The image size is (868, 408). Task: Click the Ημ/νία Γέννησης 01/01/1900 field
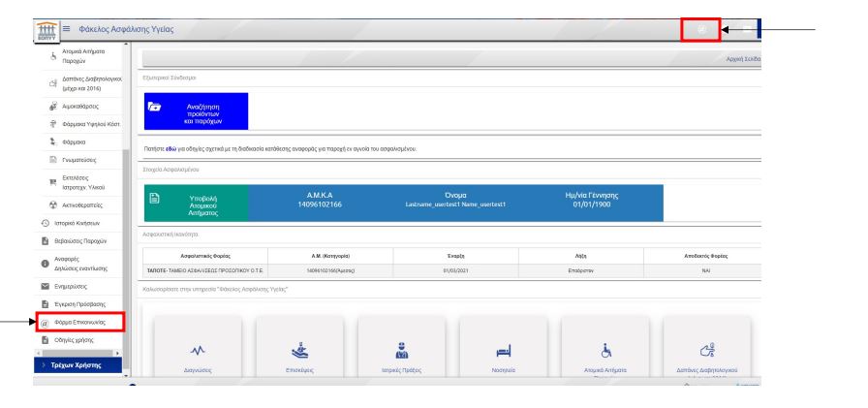(591, 200)
